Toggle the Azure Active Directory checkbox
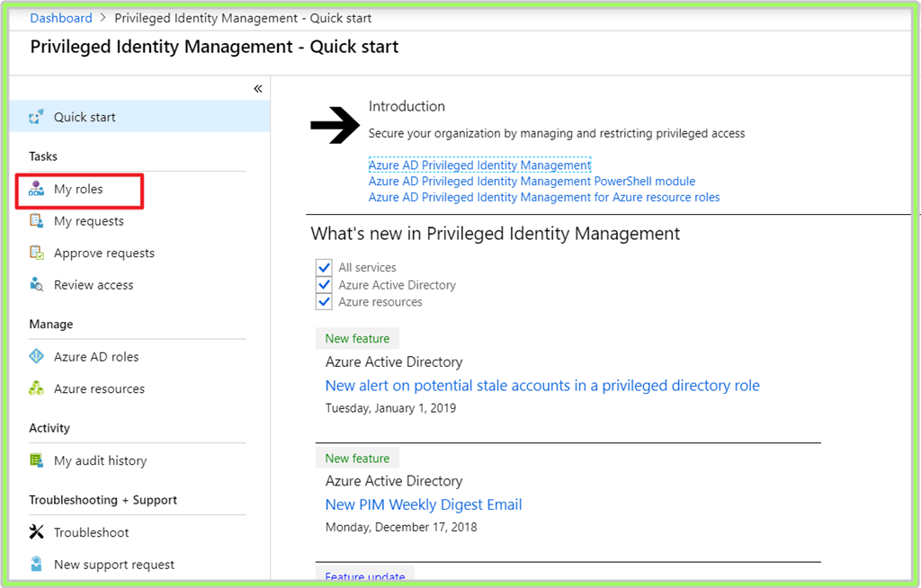 pyautogui.click(x=324, y=285)
